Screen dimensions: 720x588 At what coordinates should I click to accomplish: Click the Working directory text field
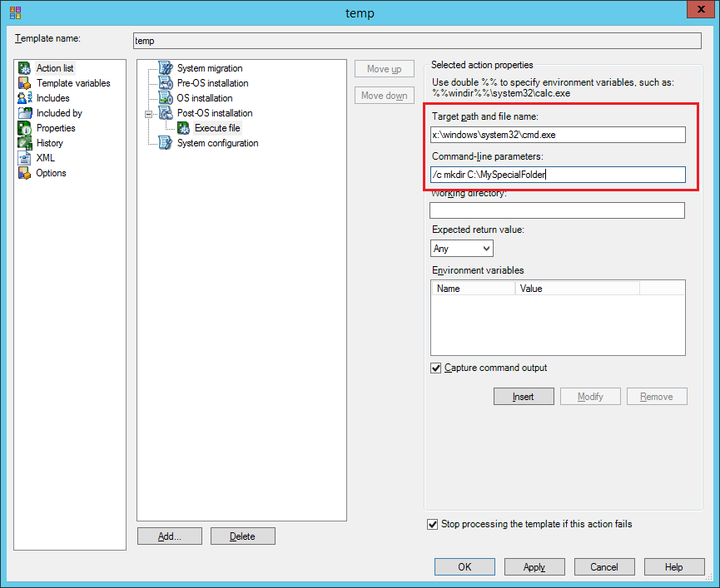[557, 210]
